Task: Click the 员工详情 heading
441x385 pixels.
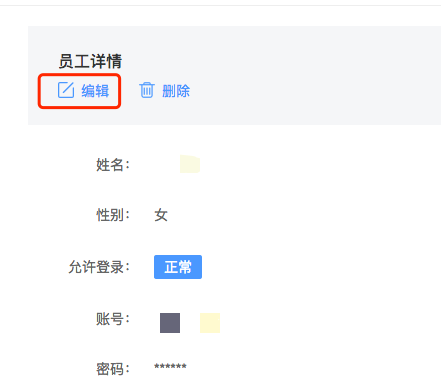Action: click(90, 61)
